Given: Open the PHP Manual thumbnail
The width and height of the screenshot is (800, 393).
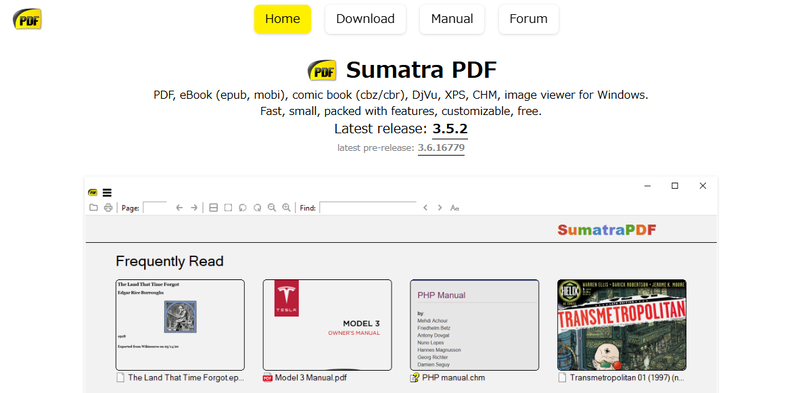Looking at the screenshot, I should tap(474, 325).
